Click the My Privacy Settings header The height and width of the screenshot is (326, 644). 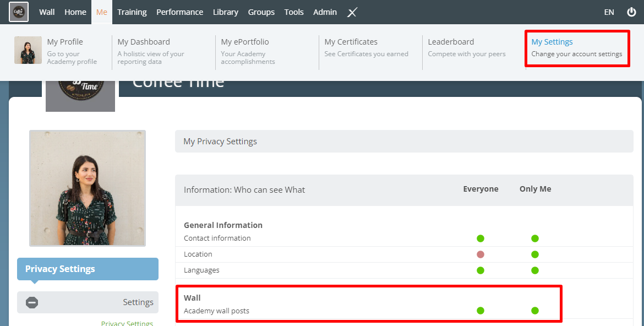tap(404, 142)
